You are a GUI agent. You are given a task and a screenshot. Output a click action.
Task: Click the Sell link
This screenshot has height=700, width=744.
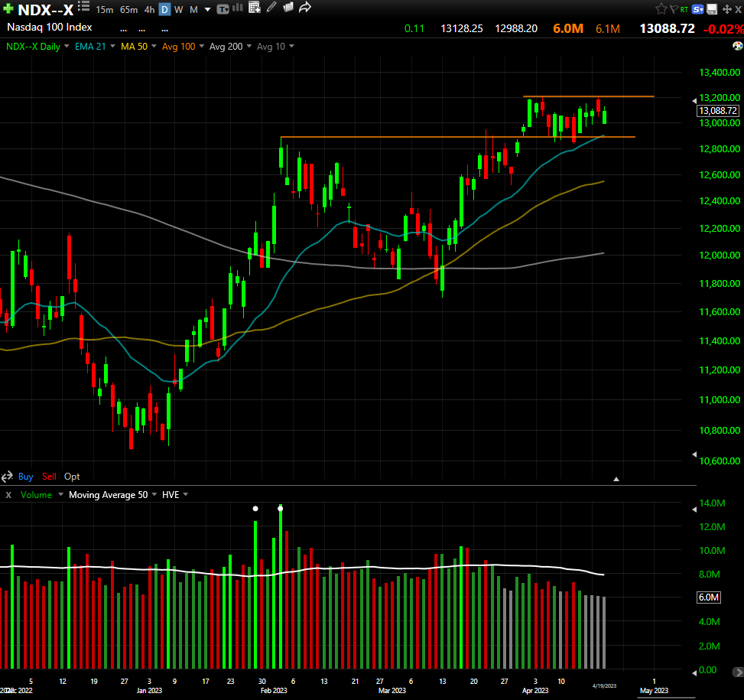coord(49,477)
